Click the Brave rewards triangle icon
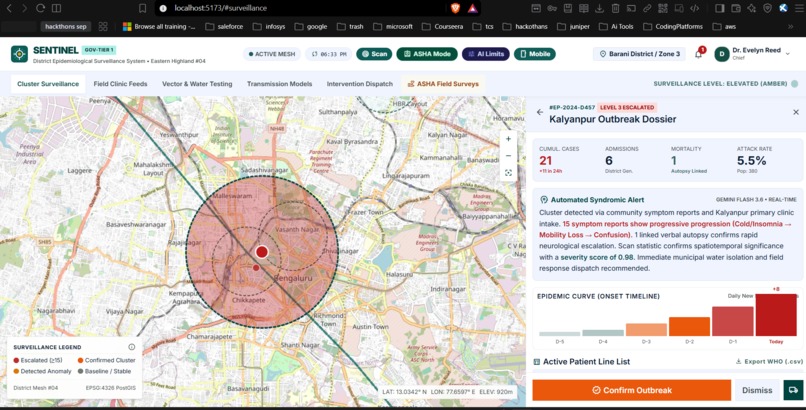 (x=472, y=8)
